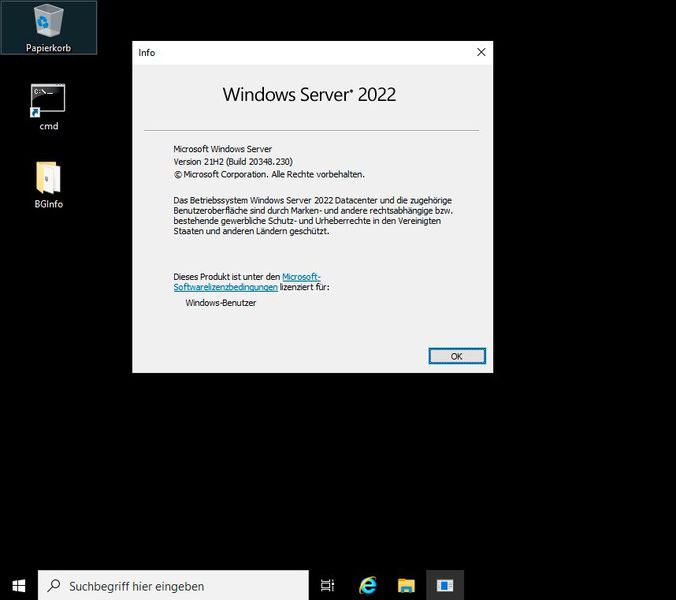Click the 'Papierkorb' label text
This screenshot has height=600, width=676.
(x=48, y=48)
